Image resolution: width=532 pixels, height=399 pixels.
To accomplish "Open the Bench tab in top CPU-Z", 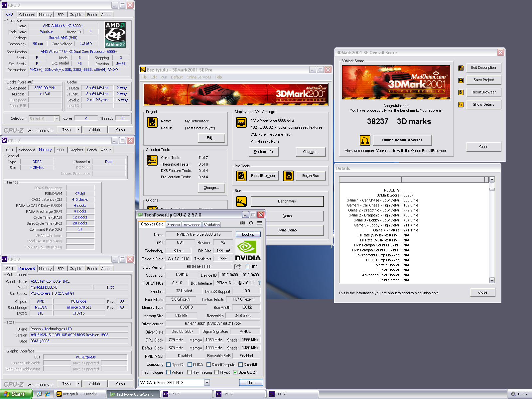I will [92, 15].
